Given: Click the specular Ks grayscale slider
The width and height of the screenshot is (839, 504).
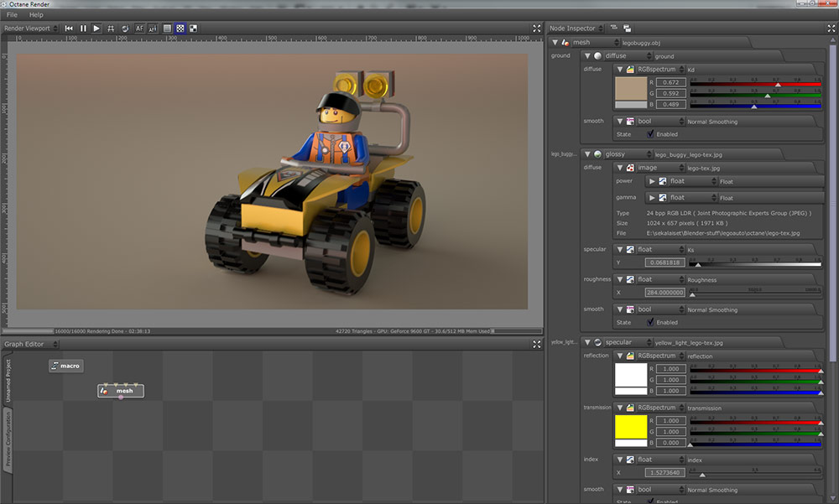Looking at the screenshot, I should (755, 263).
